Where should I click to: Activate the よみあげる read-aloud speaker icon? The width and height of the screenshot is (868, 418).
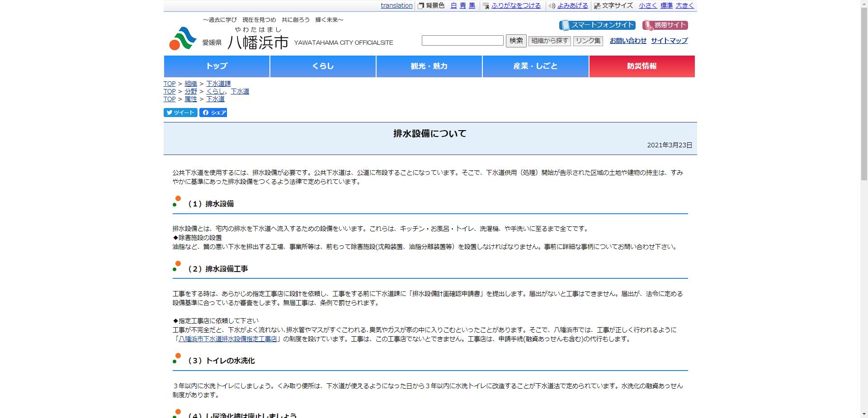click(x=550, y=6)
